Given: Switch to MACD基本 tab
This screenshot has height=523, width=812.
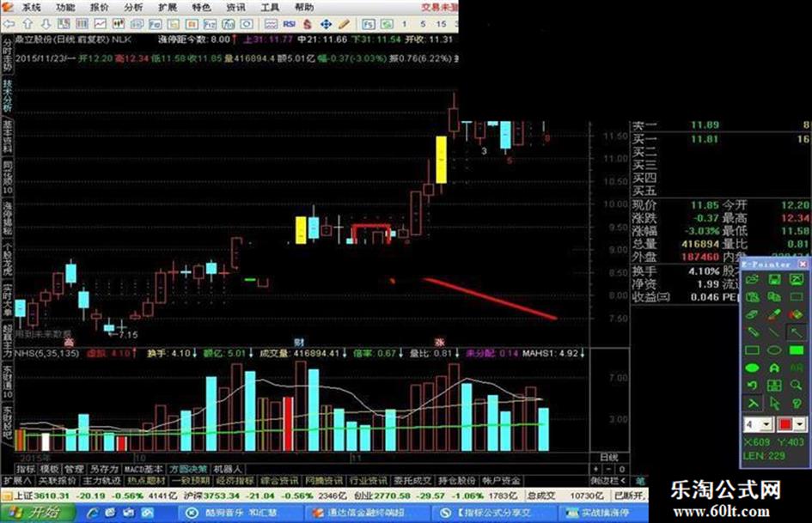Looking at the screenshot, I should [x=144, y=469].
